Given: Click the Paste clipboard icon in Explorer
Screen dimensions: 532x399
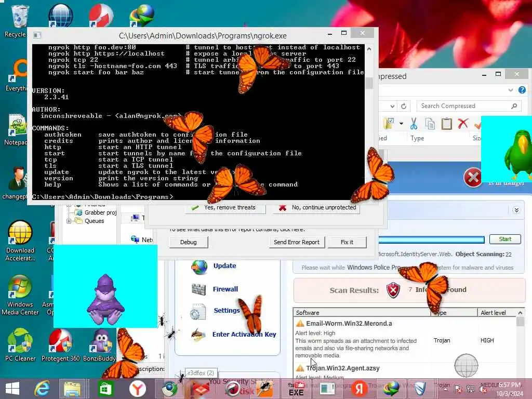Looking at the screenshot, I should pyautogui.click(x=446, y=124).
